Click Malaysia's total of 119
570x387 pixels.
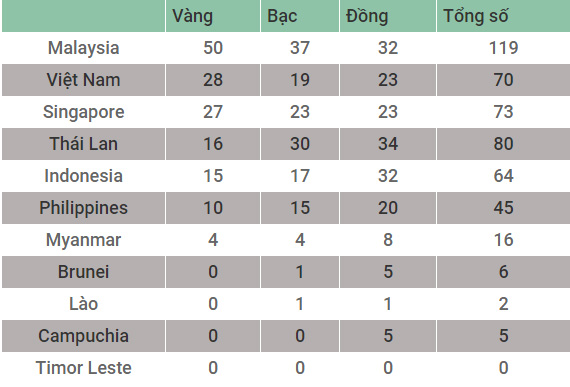coord(503,48)
